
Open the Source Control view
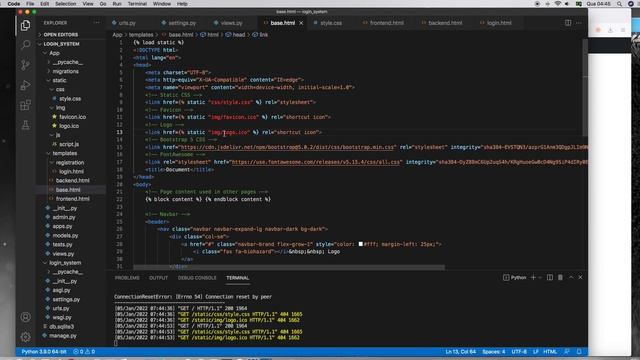(25, 64)
